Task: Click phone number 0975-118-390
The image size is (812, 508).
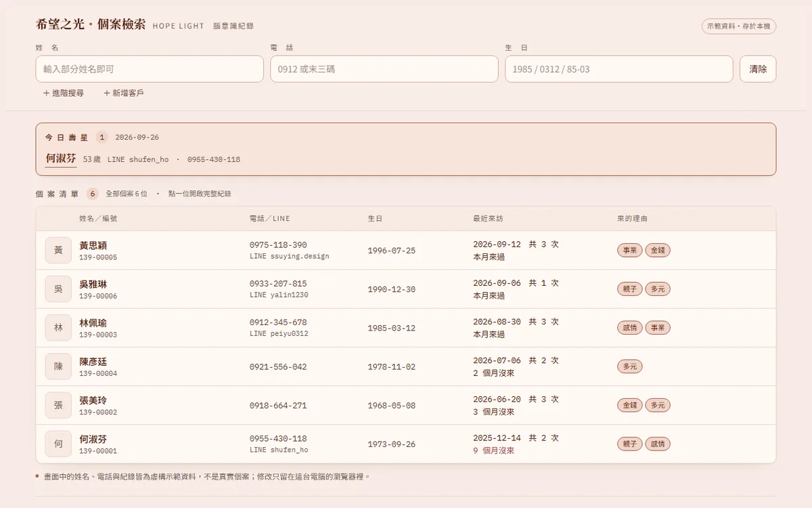Action: (x=278, y=245)
